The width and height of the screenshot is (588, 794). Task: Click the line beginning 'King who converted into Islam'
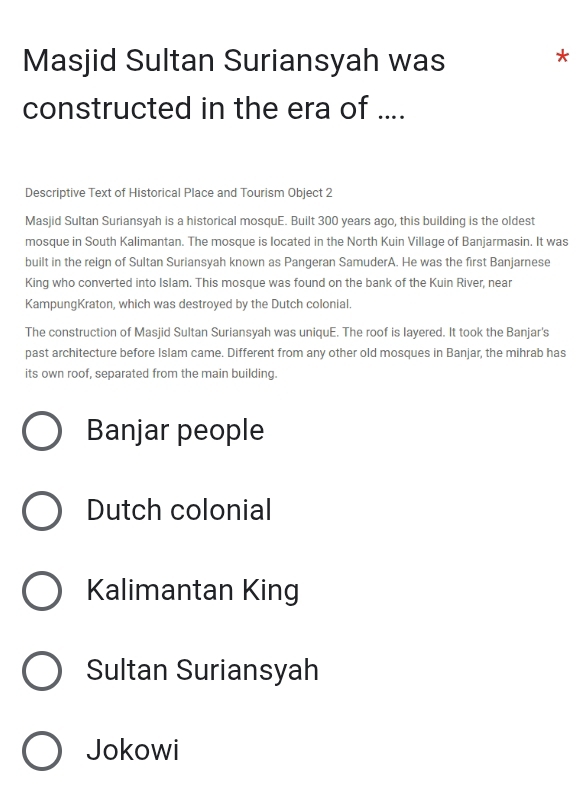268,283
